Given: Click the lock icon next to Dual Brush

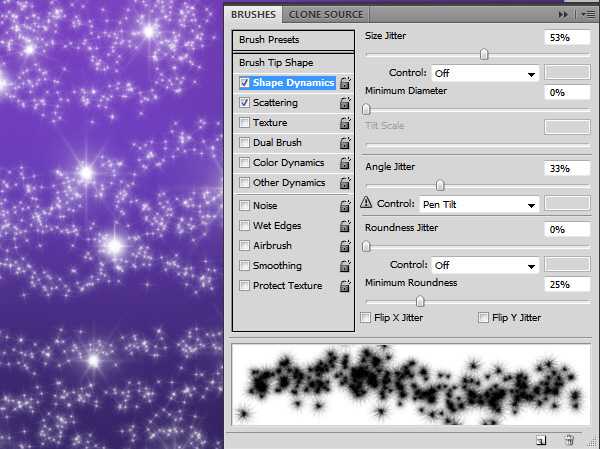Looking at the screenshot, I should pyautogui.click(x=345, y=143).
